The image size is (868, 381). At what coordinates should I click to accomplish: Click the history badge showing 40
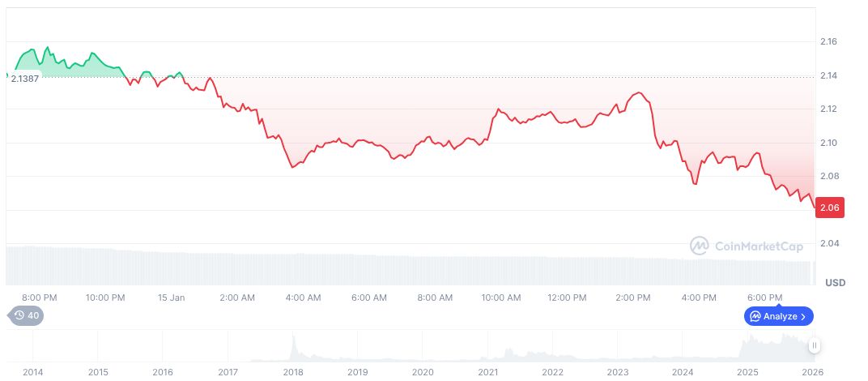[x=25, y=316]
